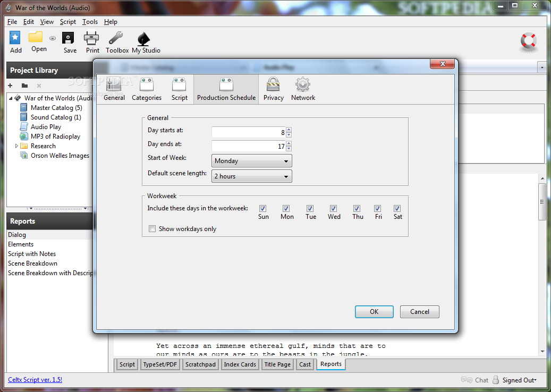Image resolution: width=551 pixels, height=392 pixels.
Task: Open the Toolbox wrench icon
Action: [116, 38]
